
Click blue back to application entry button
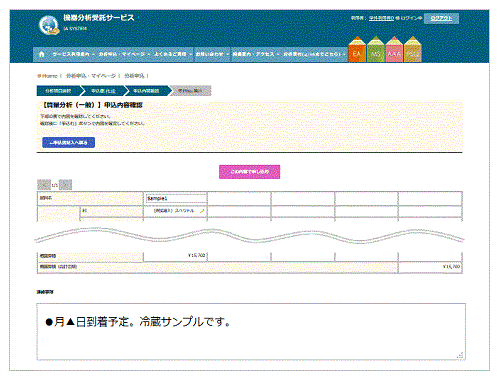tap(68, 143)
